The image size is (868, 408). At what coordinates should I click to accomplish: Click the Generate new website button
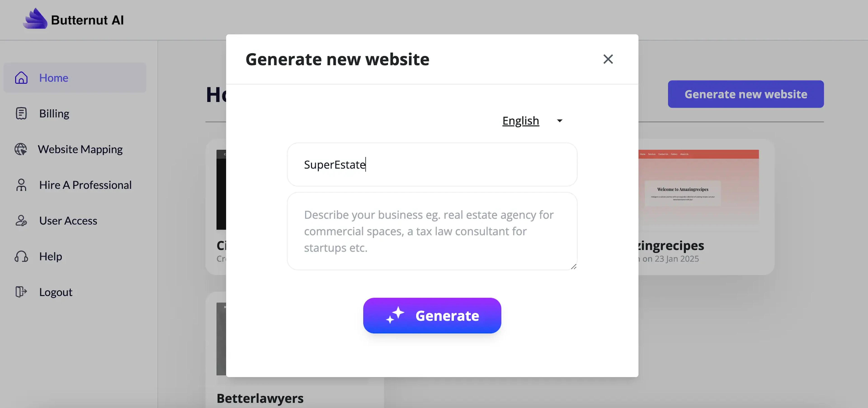coord(746,94)
